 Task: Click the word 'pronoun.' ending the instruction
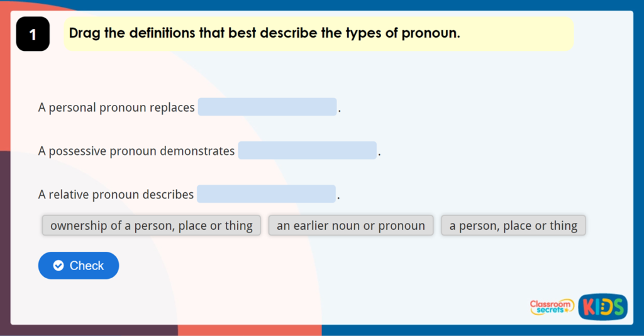point(435,33)
